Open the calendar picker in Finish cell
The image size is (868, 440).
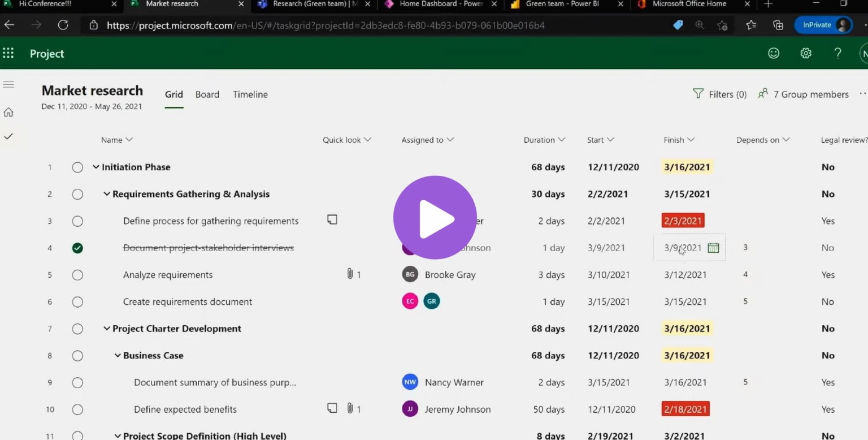coord(713,248)
